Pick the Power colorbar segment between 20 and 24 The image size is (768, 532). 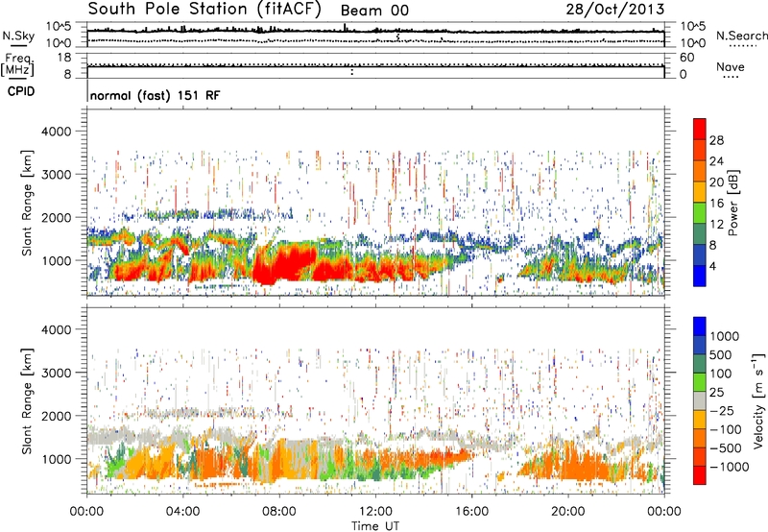tap(700, 171)
